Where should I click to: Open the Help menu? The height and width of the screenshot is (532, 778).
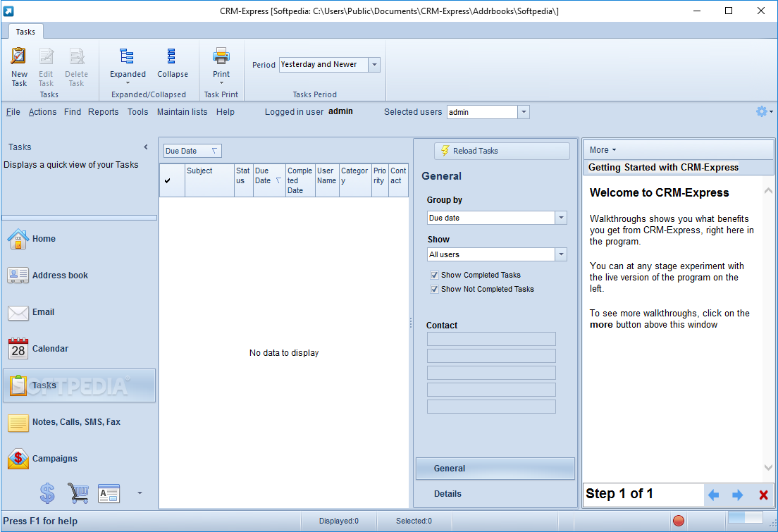tap(226, 112)
